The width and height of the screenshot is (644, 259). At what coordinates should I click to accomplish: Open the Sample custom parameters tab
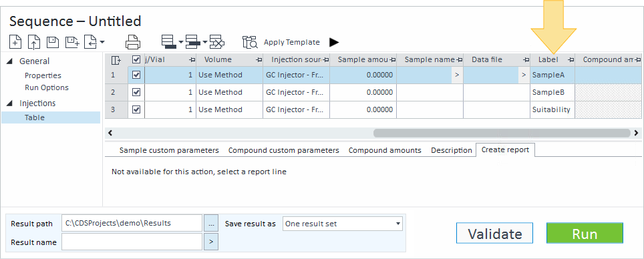click(169, 150)
